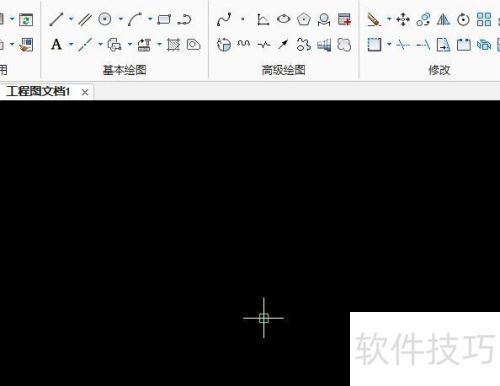Click the dashed rectangle modify tool
Viewport: 500px width, 386px height.
pyautogui.click(x=374, y=45)
